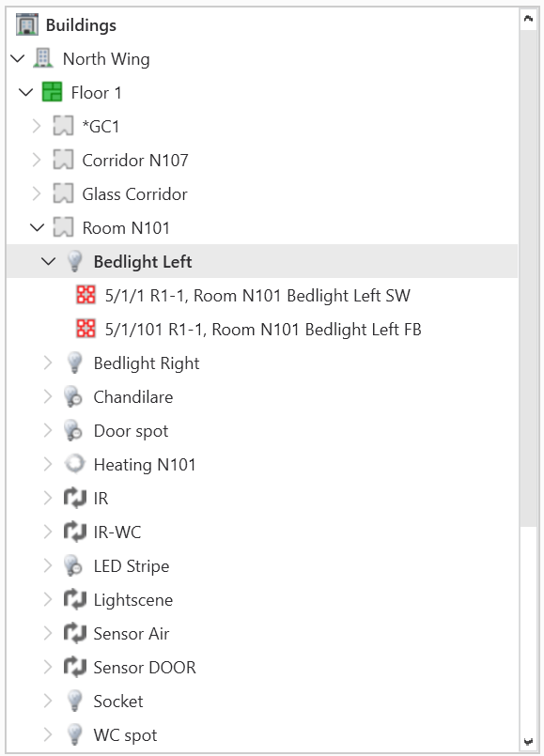Click the green Floor 1 icon
544x756 pixels.
(52, 92)
